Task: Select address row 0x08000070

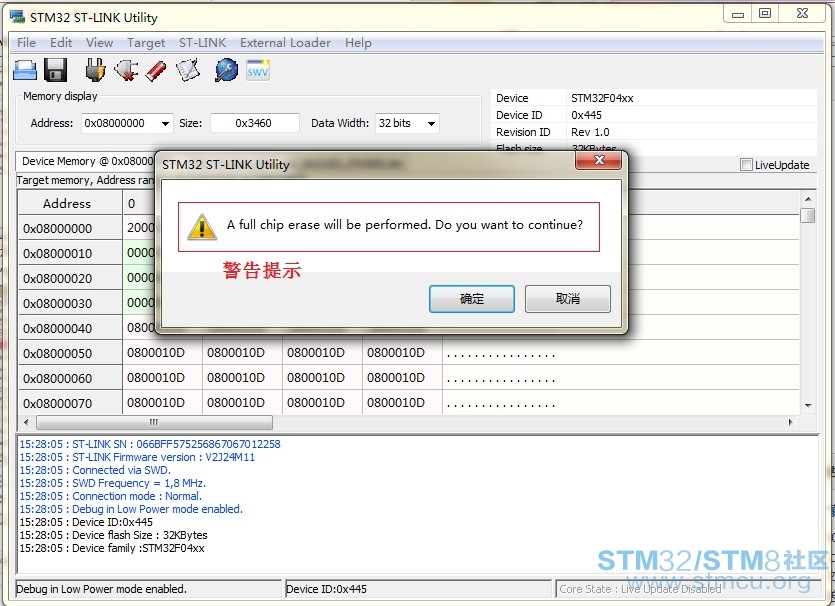Action: pos(70,403)
